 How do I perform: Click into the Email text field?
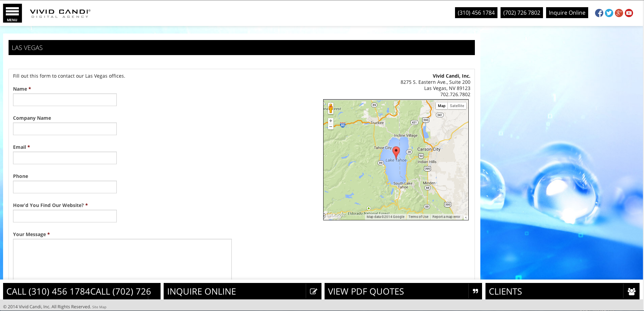point(65,158)
